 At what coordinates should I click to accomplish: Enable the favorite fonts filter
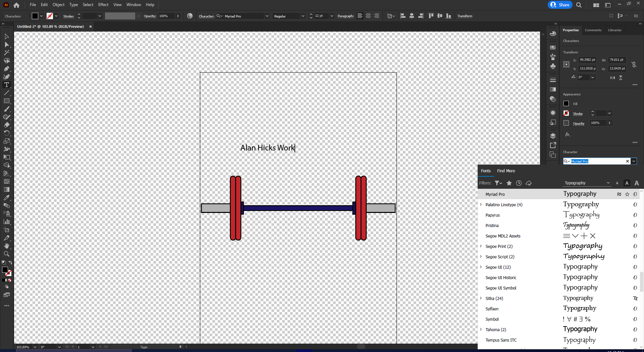pos(509,183)
